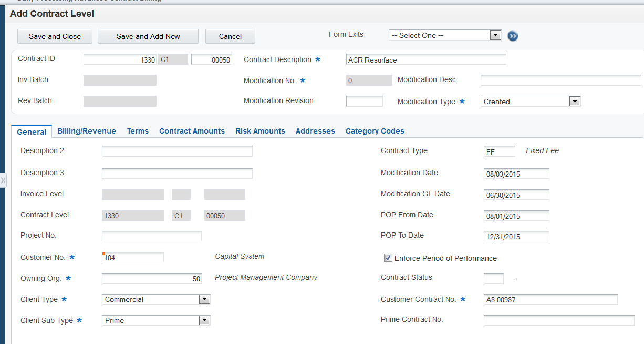Click the Form Exits label
Image resolution: width=644 pixels, height=344 pixels.
pyautogui.click(x=346, y=34)
